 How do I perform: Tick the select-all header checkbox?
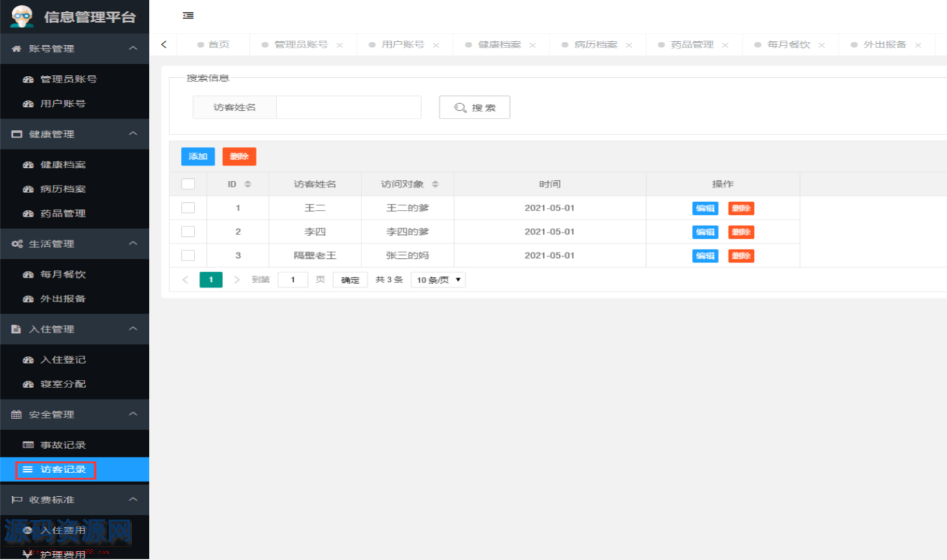point(188,184)
